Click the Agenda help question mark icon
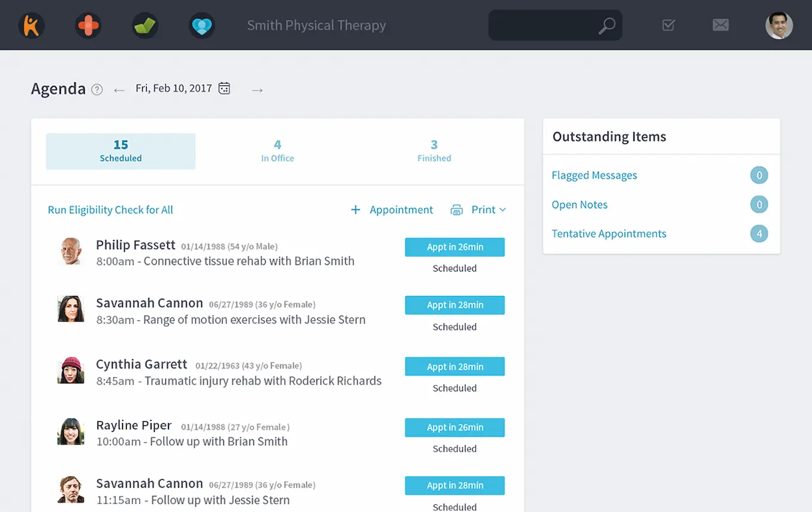The image size is (812, 512). 97,90
